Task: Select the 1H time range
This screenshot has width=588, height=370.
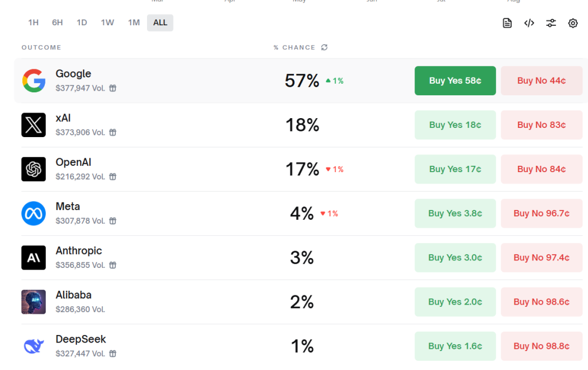Action: [33, 23]
